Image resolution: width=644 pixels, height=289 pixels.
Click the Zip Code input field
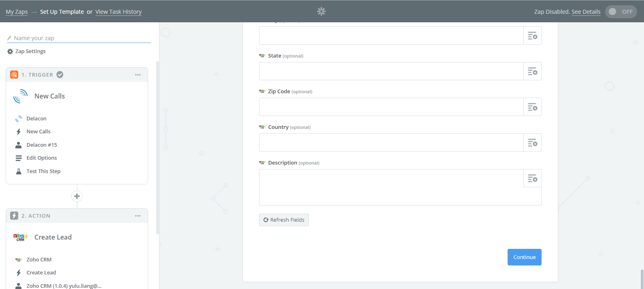tap(391, 107)
